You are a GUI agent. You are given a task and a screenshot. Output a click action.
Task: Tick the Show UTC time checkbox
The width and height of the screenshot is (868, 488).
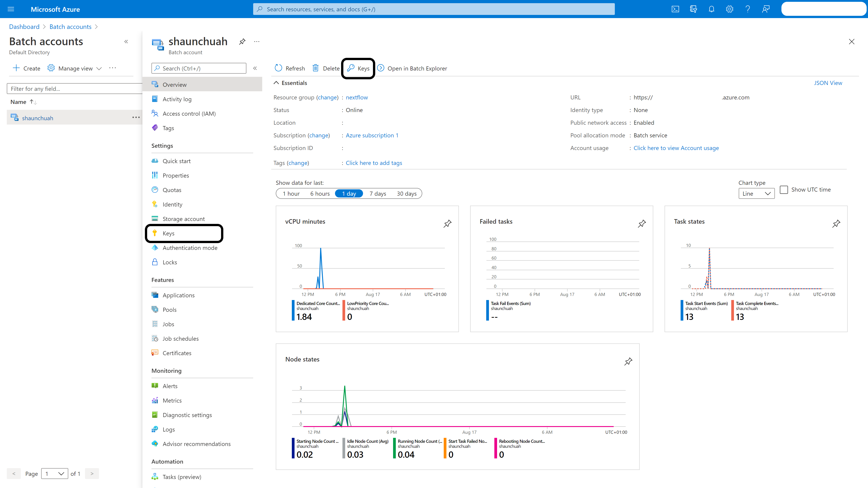tap(784, 190)
